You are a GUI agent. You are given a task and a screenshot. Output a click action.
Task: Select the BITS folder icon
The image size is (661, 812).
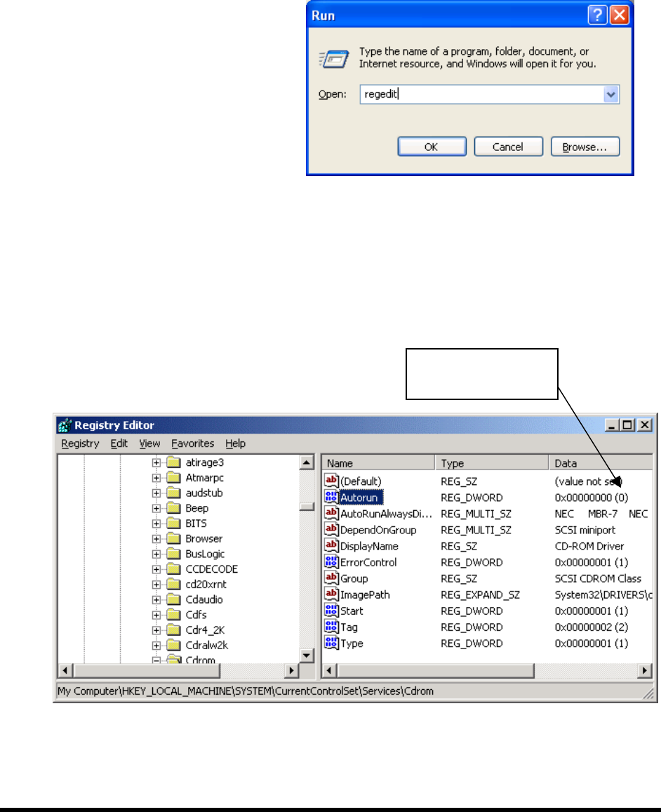pyautogui.click(x=174, y=523)
